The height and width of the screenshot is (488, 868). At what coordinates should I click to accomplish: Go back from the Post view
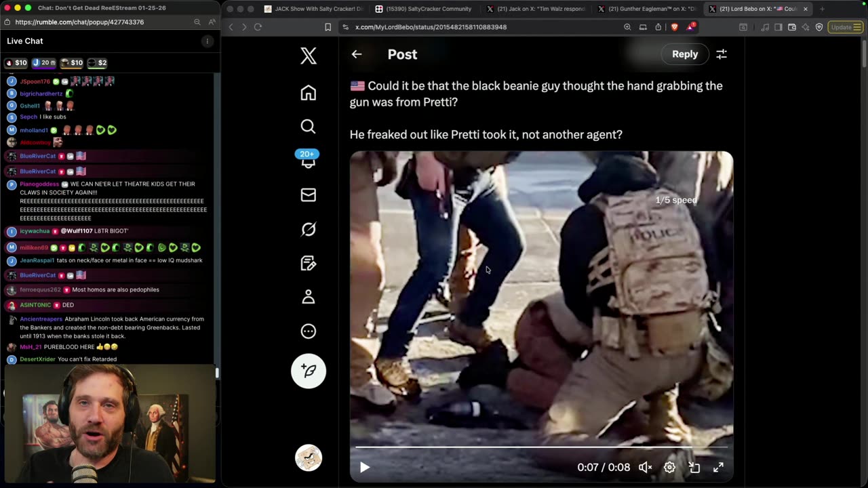coord(357,54)
